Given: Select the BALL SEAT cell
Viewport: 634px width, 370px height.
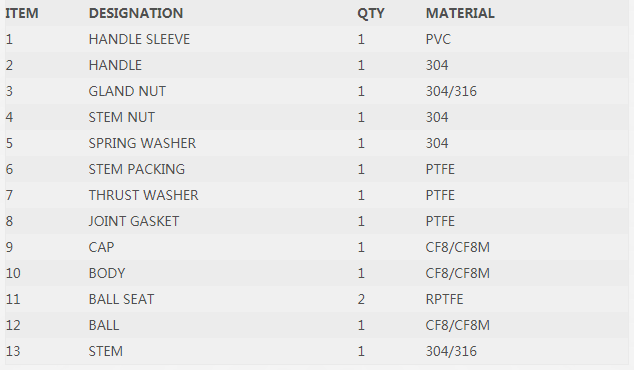Looking at the screenshot, I should click(x=121, y=299).
